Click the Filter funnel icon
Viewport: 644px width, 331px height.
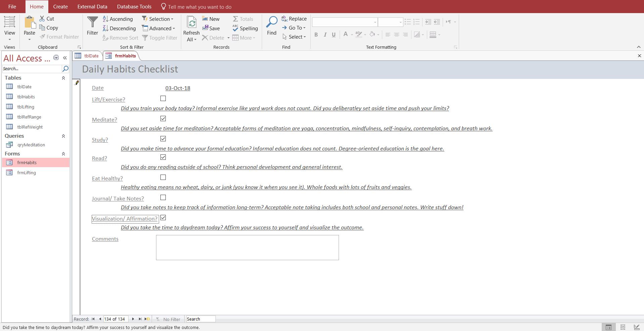tap(92, 23)
